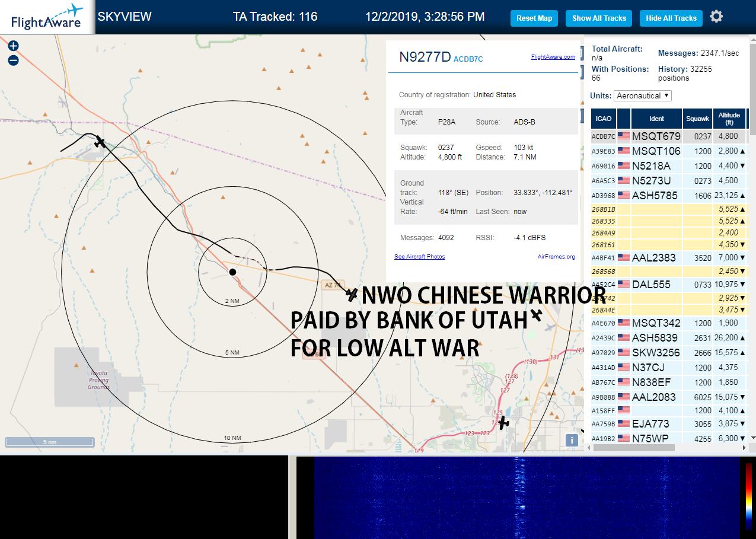Open FlightAware.com link in aircraft panel

click(x=553, y=57)
